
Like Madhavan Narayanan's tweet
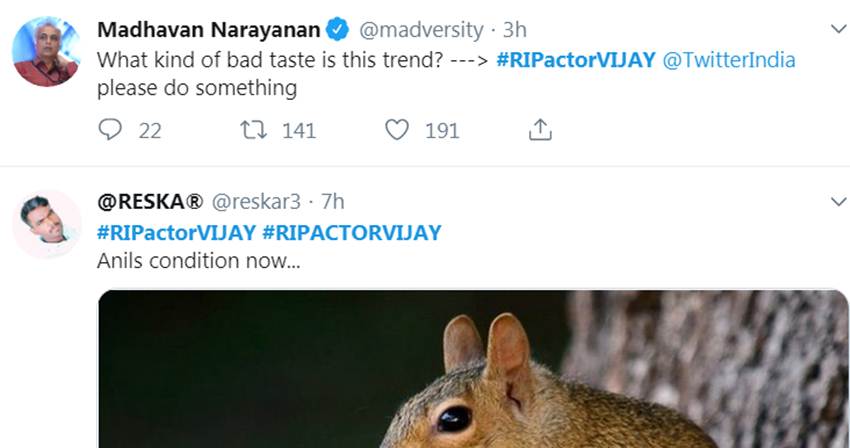397,130
